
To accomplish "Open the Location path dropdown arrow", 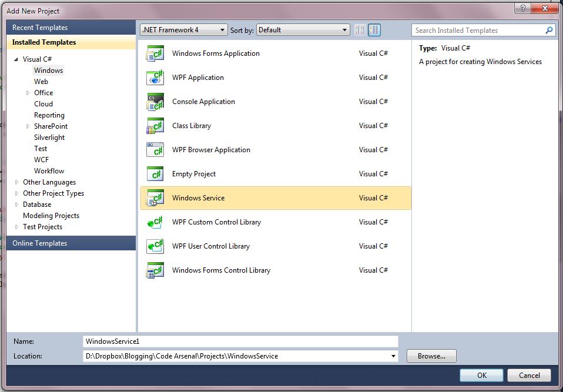I will 393,356.
